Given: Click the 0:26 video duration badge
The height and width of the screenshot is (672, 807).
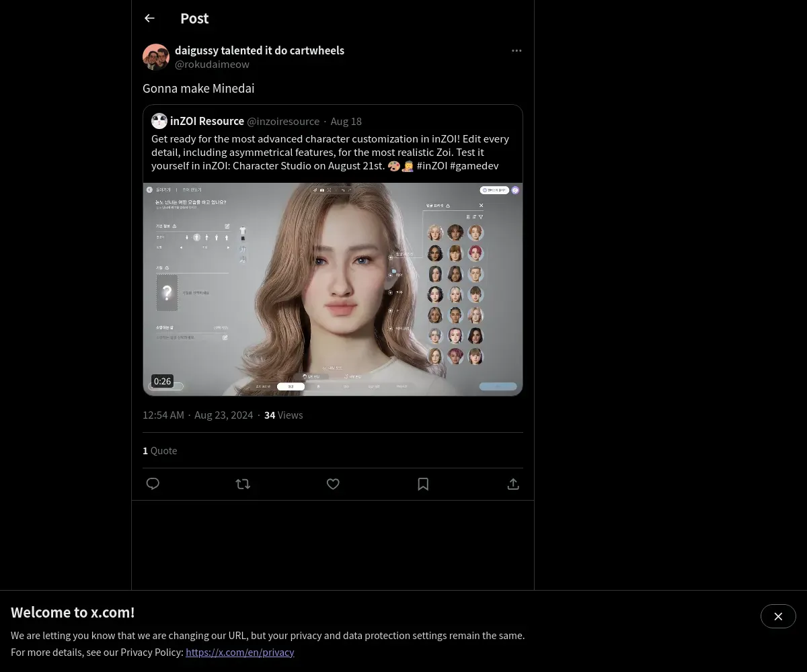Looking at the screenshot, I should (163, 381).
